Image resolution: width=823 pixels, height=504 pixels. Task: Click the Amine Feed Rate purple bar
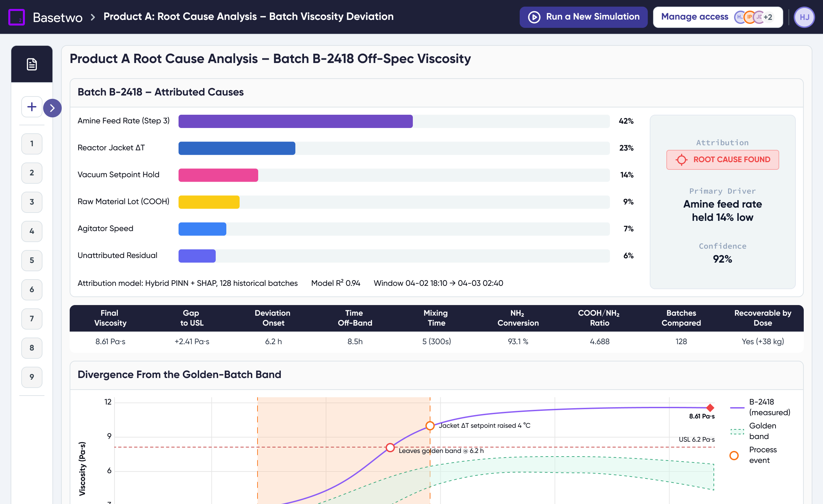coord(295,121)
